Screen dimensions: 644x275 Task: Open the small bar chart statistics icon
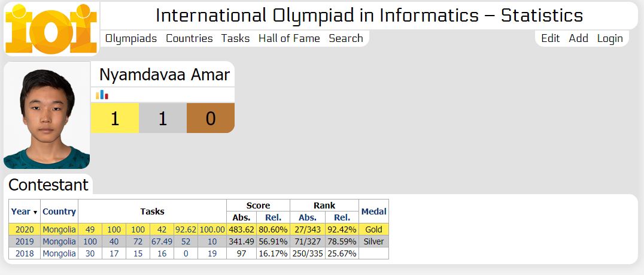tap(102, 95)
